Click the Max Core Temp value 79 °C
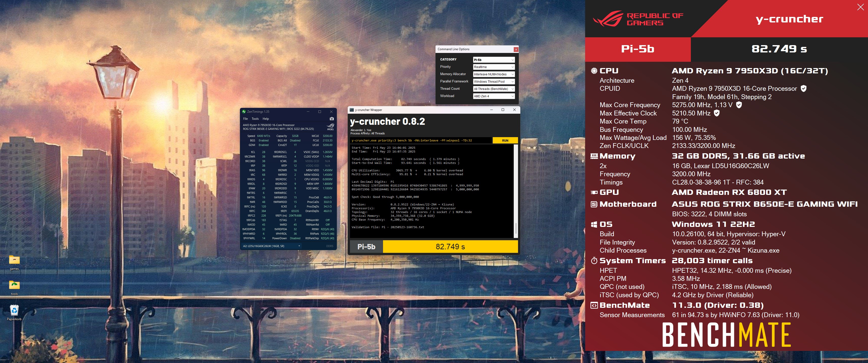The width and height of the screenshot is (868, 363). (680, 121)
